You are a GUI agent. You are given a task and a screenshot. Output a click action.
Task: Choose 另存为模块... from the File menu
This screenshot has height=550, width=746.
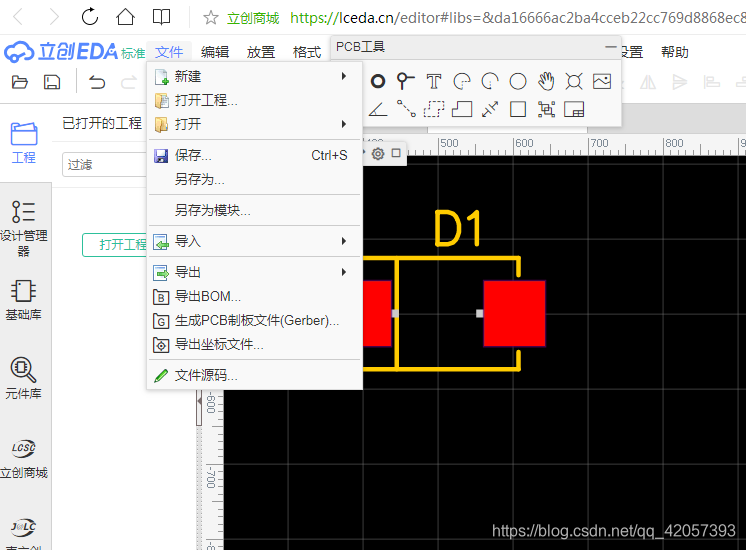point(255,210)
